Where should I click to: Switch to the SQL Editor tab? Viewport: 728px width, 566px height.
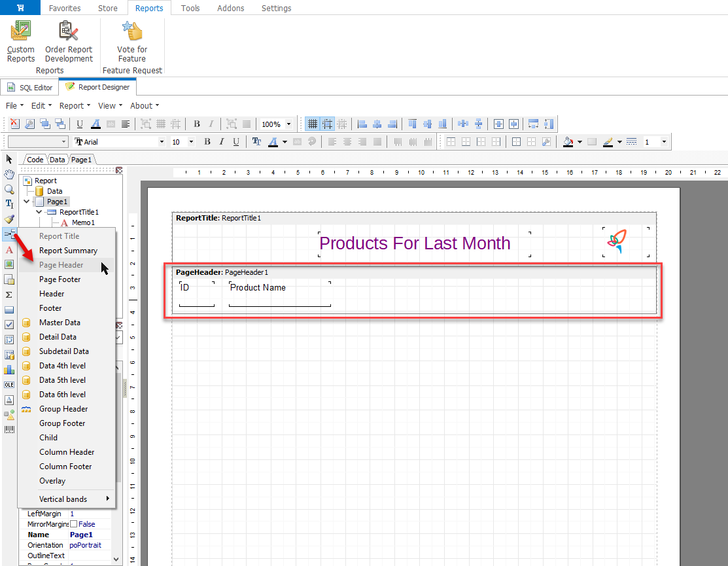click(29, 87)
